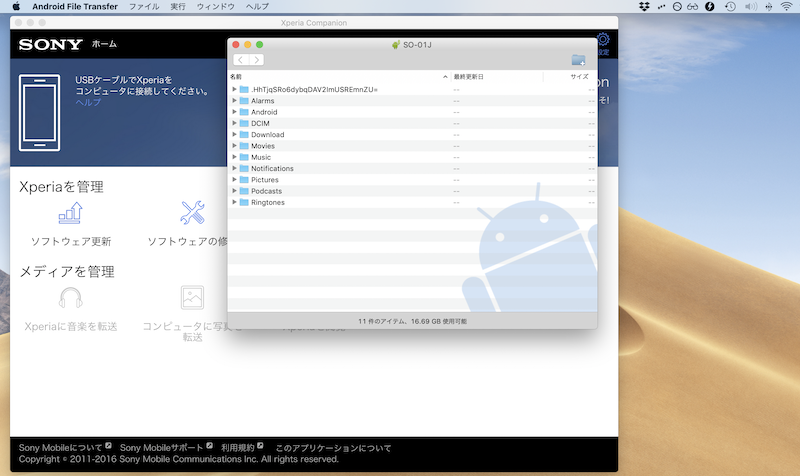Image resolution: width=800 pixels, height=476 pixels.
Task: Click the headphones music transfer icon
Action: coord(70,298)
